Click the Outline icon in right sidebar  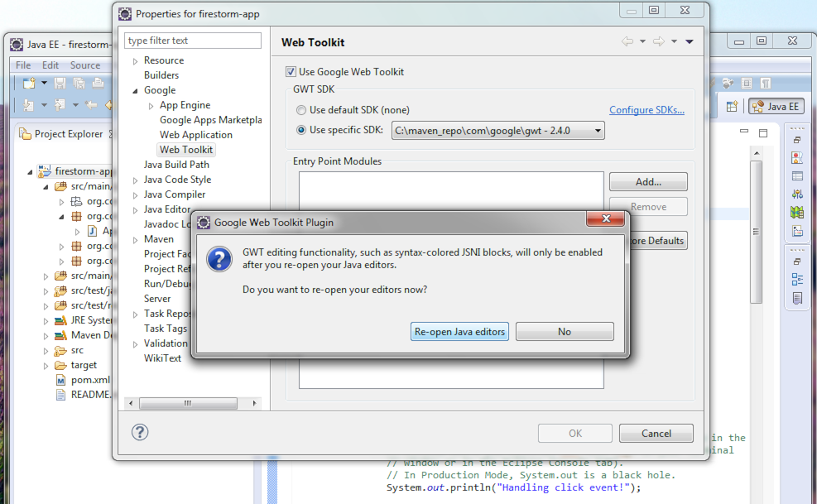click(797, 280)
